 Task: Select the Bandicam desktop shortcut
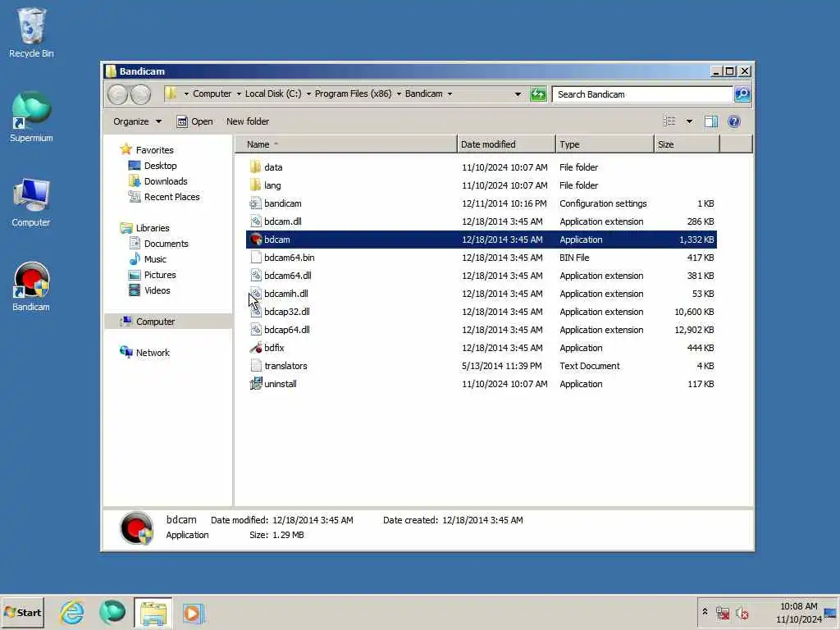tap(31, 286)
